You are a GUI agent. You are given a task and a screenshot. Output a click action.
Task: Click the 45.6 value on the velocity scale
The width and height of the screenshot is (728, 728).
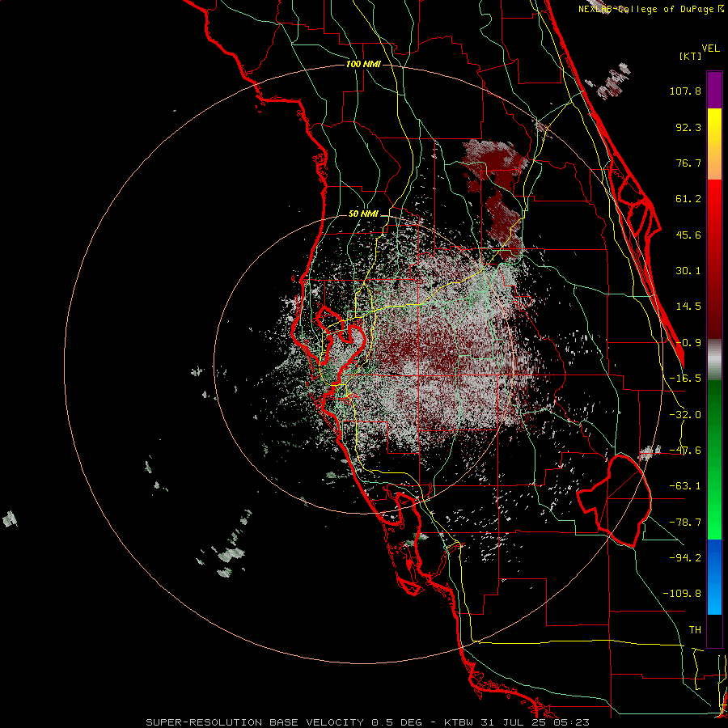pos(688,235)
